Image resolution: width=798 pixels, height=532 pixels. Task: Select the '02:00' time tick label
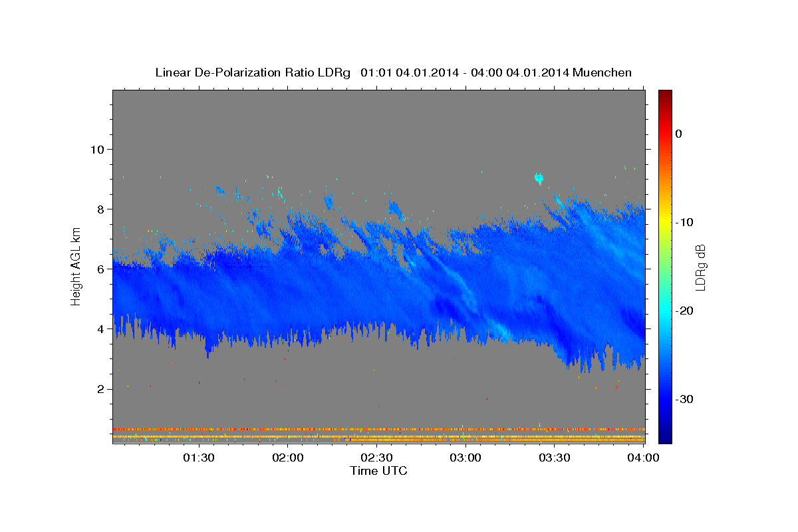point(288,458)
